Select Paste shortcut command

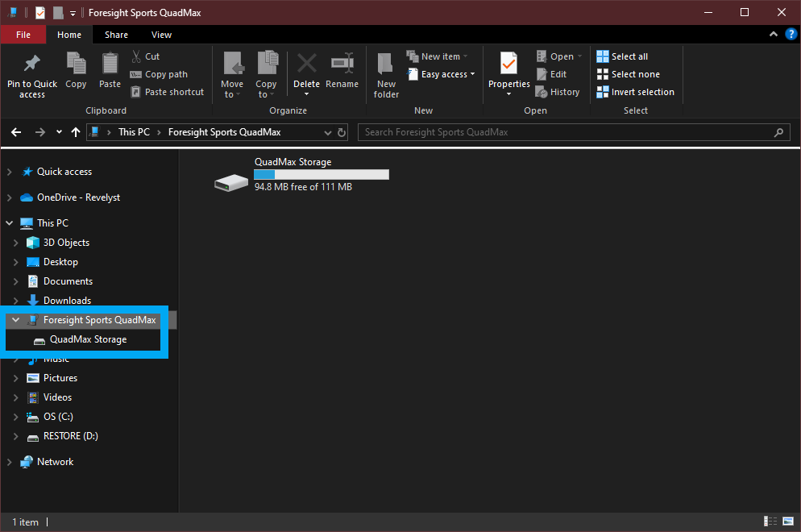(x=167, y=92)
